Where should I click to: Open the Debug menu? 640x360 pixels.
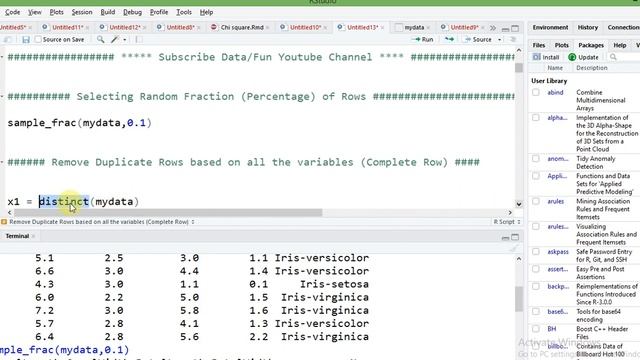tap(132, 12)
